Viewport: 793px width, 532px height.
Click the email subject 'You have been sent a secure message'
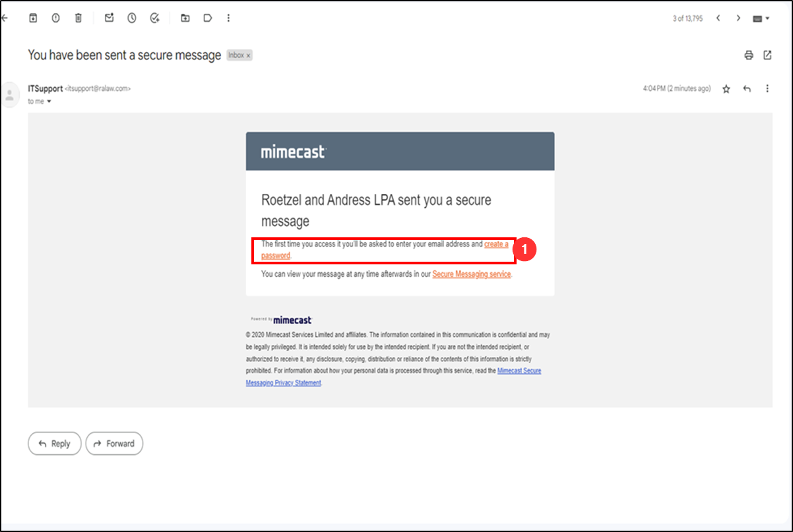point(125,55)
